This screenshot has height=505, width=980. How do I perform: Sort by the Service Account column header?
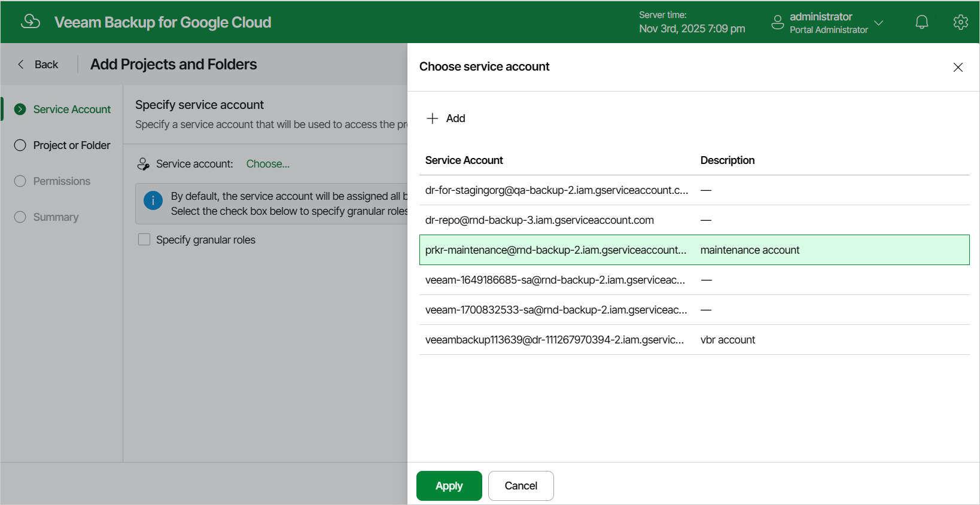point(464,160)
